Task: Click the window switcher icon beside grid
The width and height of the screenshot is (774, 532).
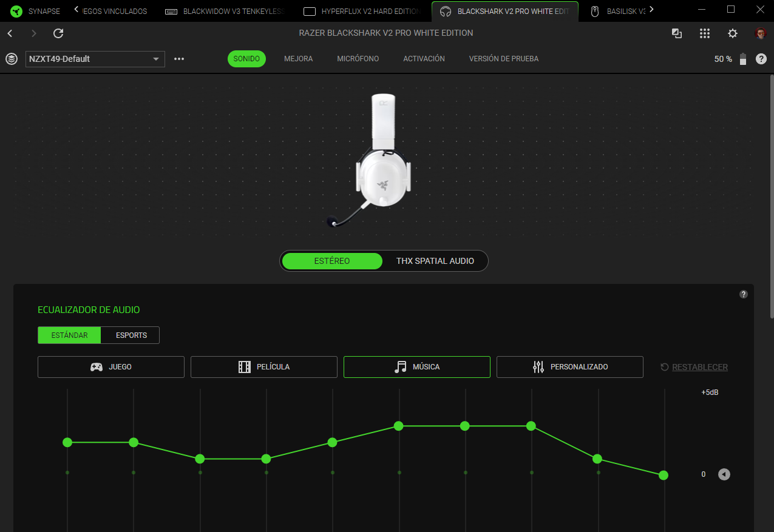Action: pos(677,33)
